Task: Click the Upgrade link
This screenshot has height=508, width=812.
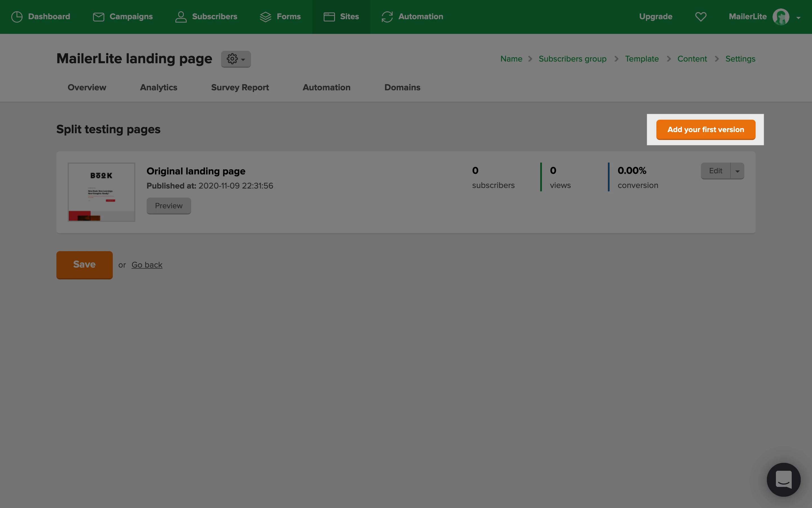Action: 656,16
